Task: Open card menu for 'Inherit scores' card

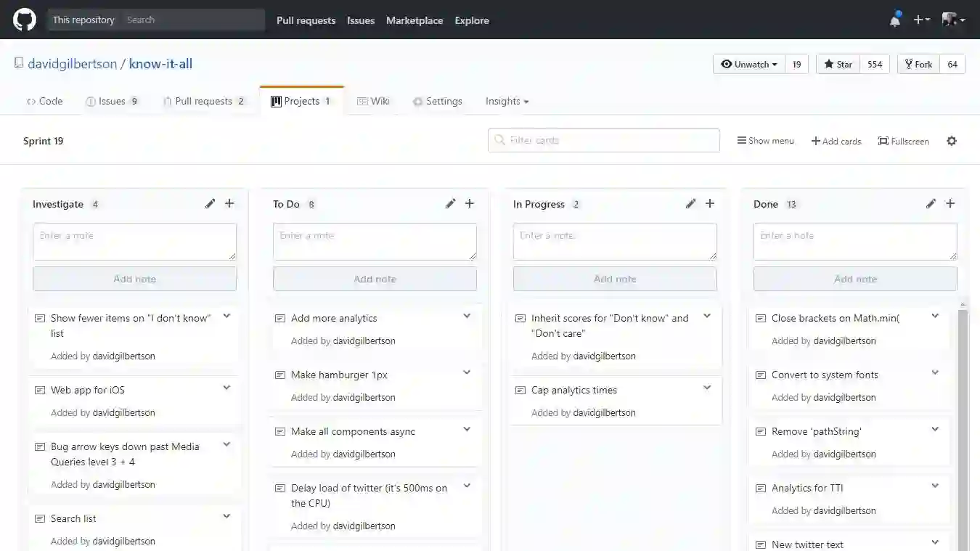Action: [707, 316]
